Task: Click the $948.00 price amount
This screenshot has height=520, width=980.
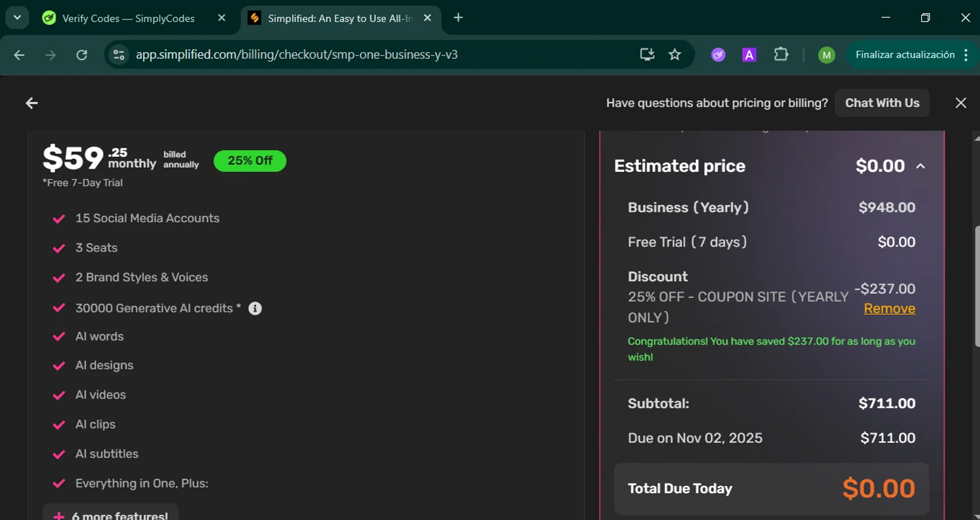Action: pyautogui.click(x=887, y=208)
